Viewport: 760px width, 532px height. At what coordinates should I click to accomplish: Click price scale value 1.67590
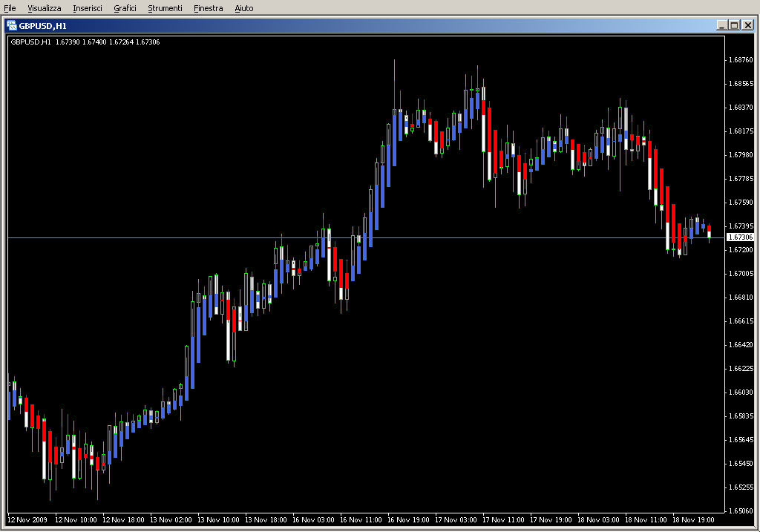(741, 203)
